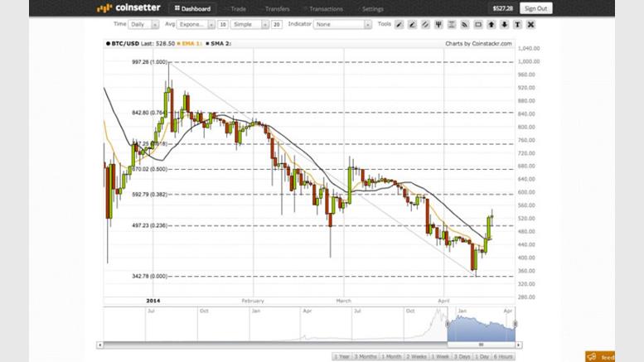Click the X delete drawings tool
This screenshot has height=362, width=644.
(x=530, y=25)
